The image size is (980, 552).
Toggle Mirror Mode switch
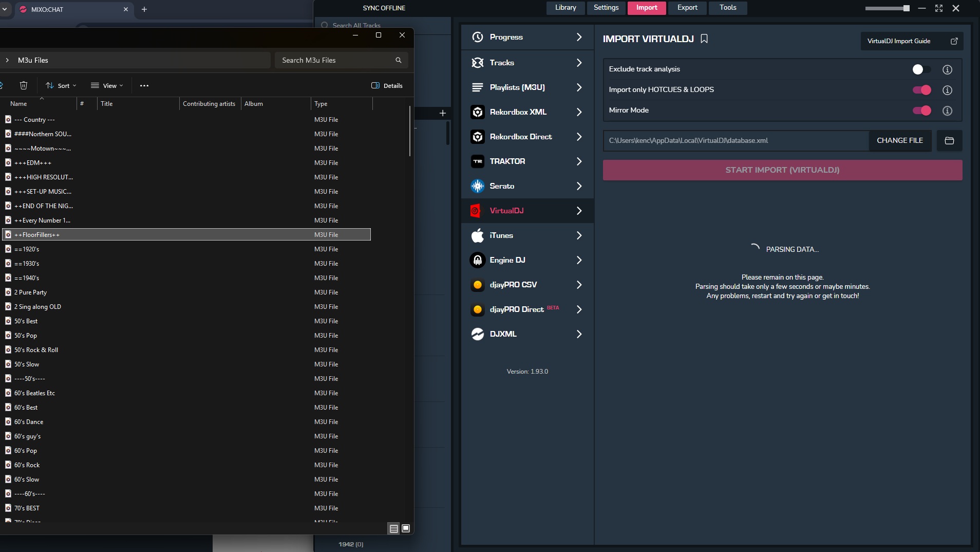(921, 111)
